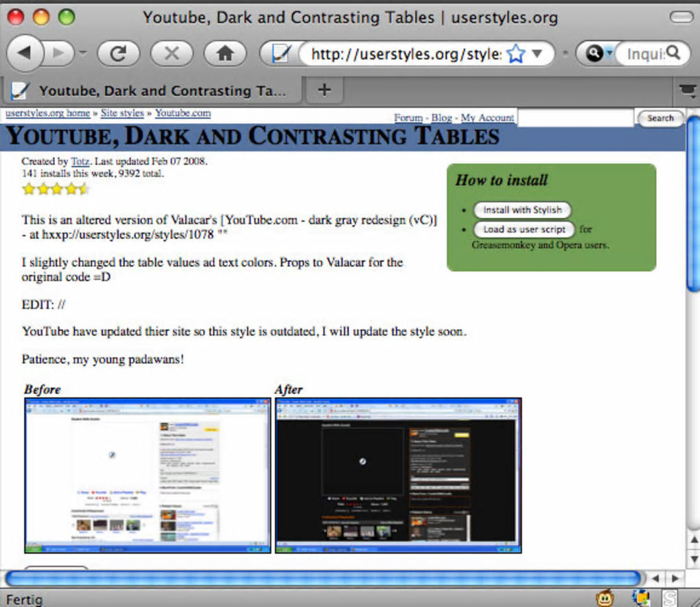
Task: Click the Inquisitor search field
Action: pyautogui.click(x=644, y=54)
